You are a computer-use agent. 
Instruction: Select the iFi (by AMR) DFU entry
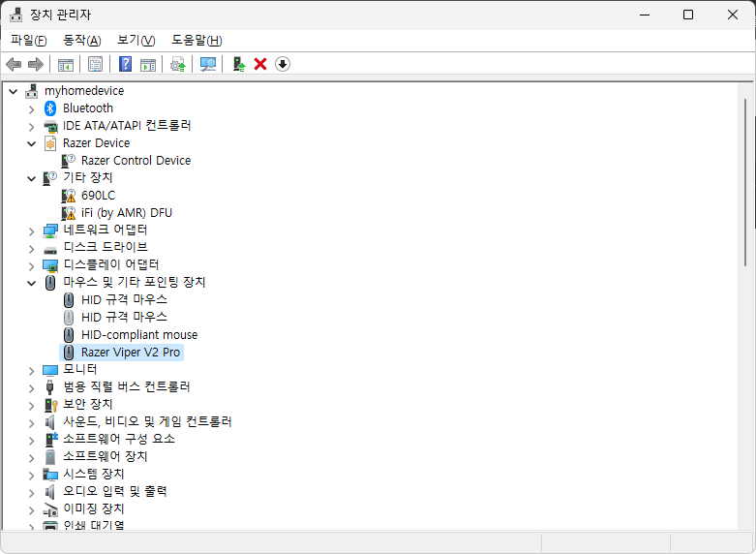[127, 213]
